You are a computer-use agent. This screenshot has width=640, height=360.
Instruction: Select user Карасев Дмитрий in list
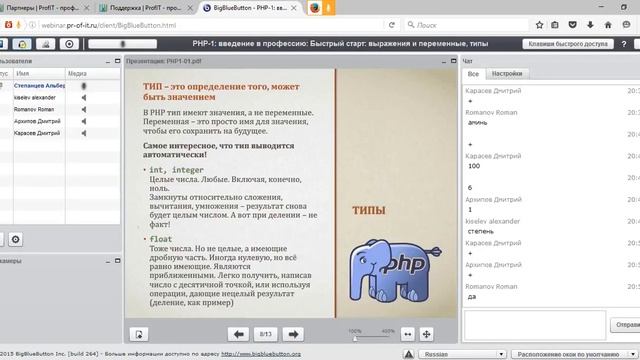pos(37,133)
